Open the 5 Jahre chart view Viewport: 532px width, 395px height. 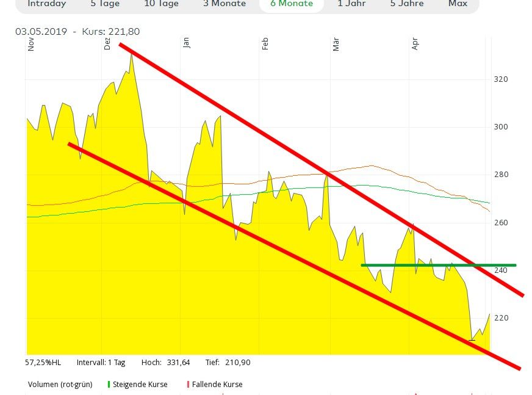(x=407, y=4)
